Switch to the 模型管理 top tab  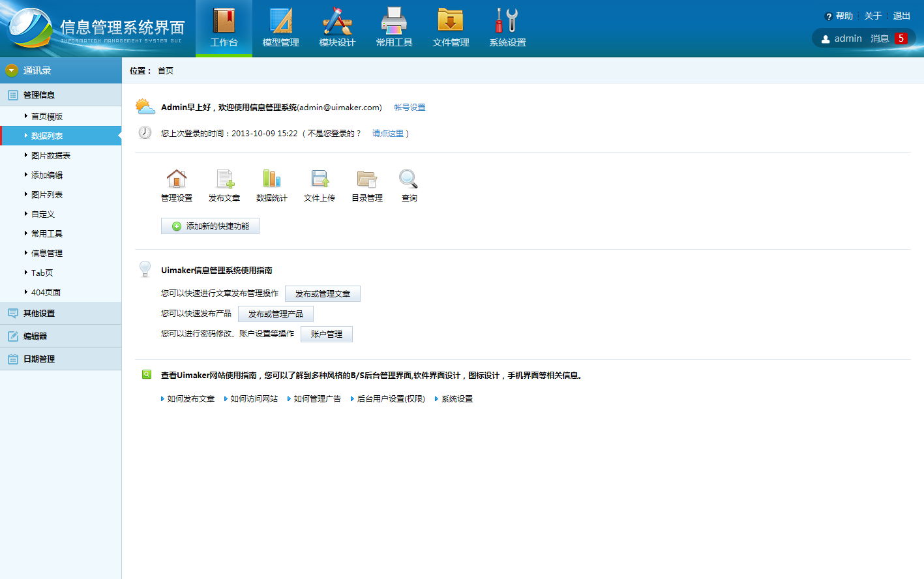point(280,29)
